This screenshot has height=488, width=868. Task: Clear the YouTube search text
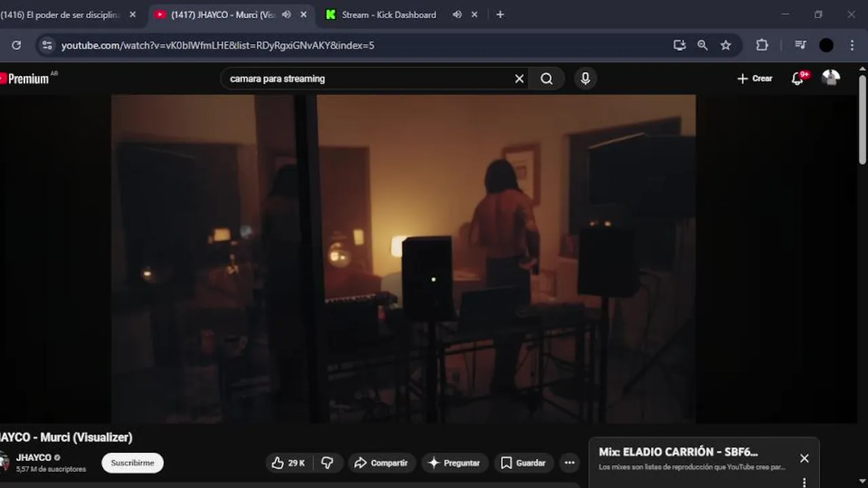(x=519, y=79)
